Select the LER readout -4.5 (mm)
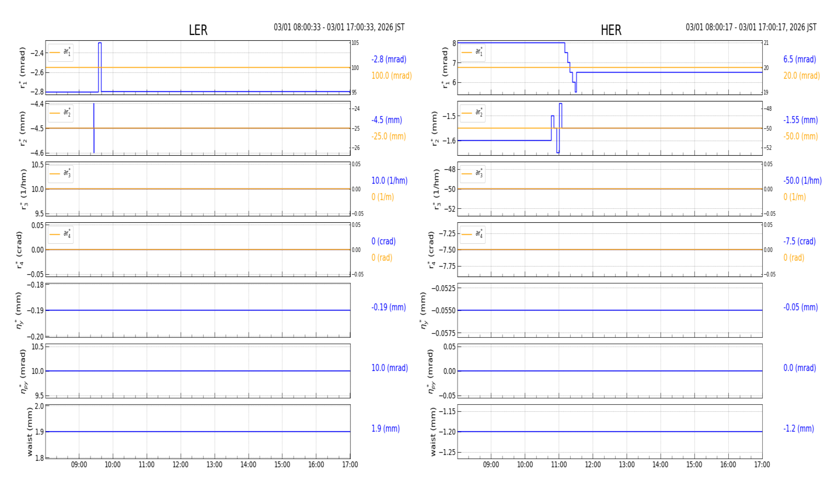Image resolution: width=824 pixels, height=504 pixels. coord(387,120)
